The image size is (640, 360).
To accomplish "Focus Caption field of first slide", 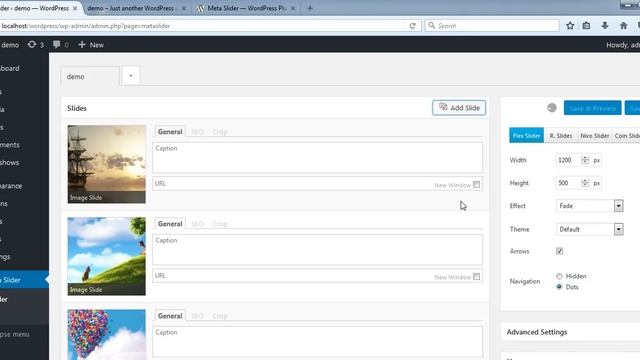I will (x=318, y=158).
